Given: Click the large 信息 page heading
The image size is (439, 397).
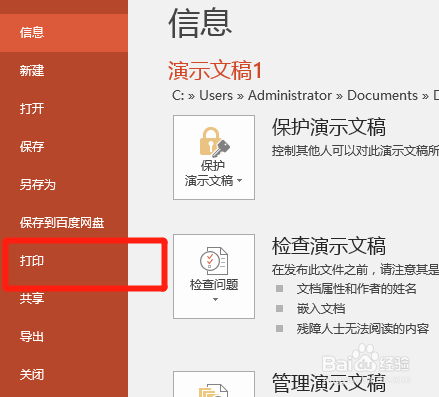Looking at the screenshot, I should click(x=200, y=23).
